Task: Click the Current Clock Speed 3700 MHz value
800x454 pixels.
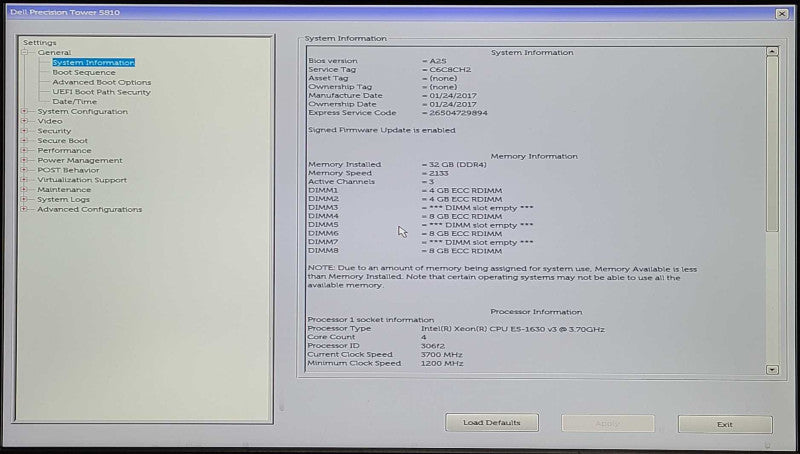Action: pyautogui.click(x=442, y=355)
